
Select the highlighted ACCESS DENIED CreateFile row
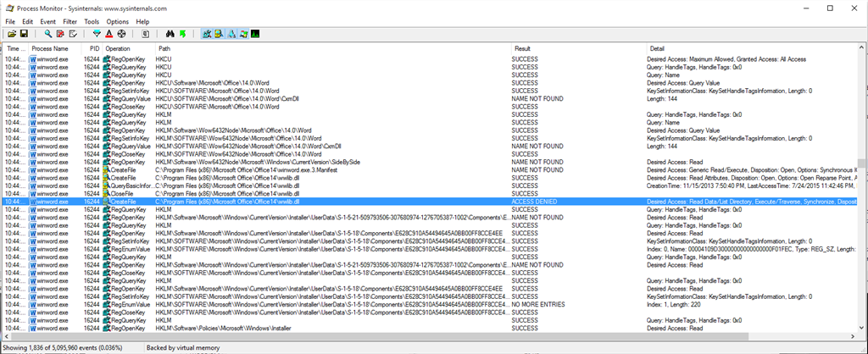point(431,202)
